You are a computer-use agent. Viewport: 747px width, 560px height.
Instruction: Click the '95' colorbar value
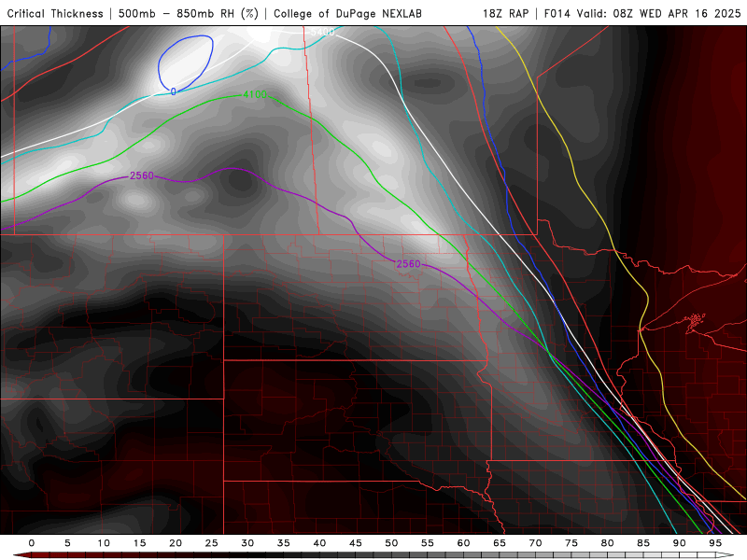[715, 543]
